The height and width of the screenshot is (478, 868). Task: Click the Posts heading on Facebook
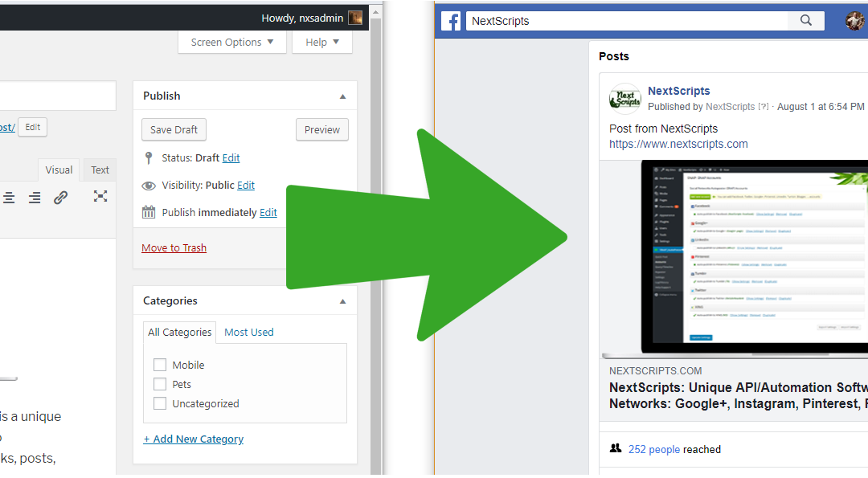coord(613,56)
